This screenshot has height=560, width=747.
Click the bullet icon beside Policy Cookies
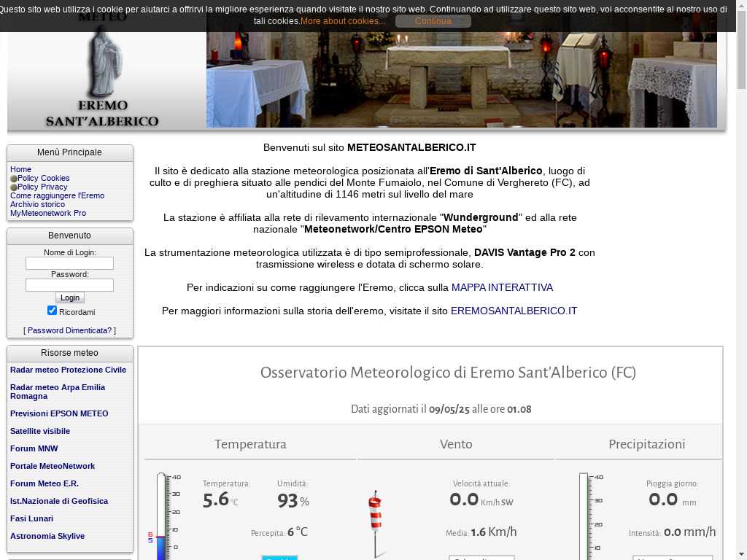[14, 179]
